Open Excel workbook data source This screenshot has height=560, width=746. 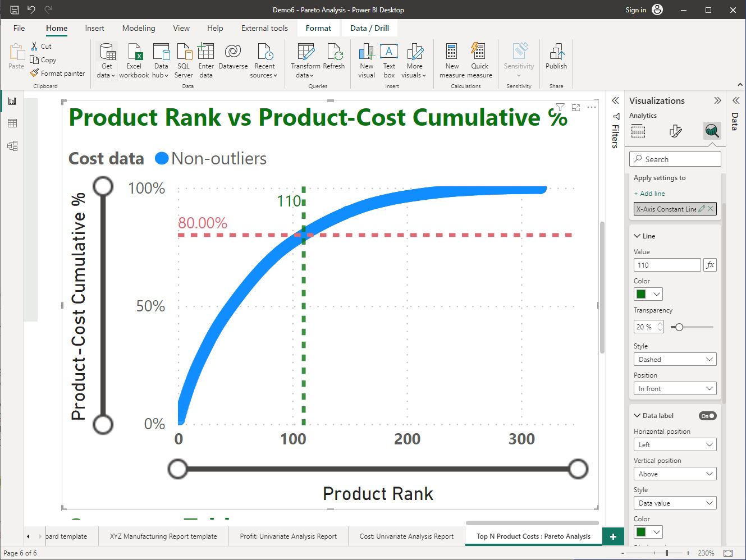(134, 61)
